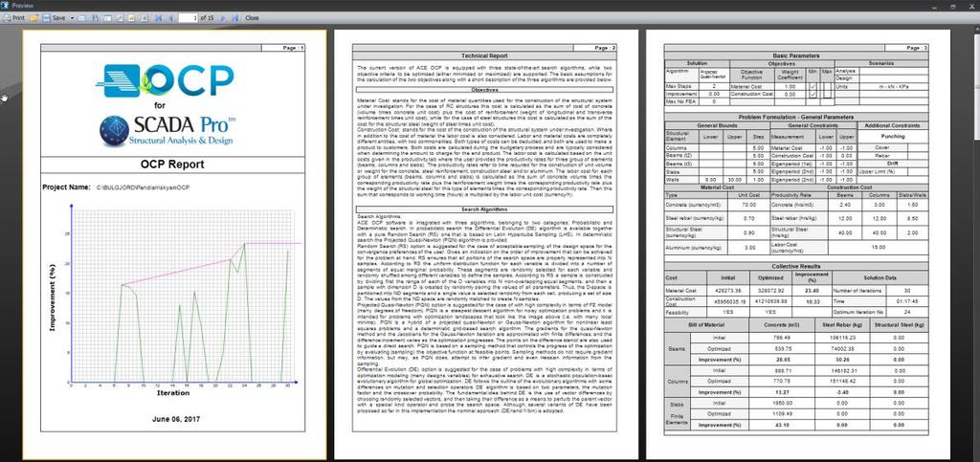This screenshot has width=980, height=462.
Task: Click the Project Name label
Action: pyautogui.click(x=66, y=187)
